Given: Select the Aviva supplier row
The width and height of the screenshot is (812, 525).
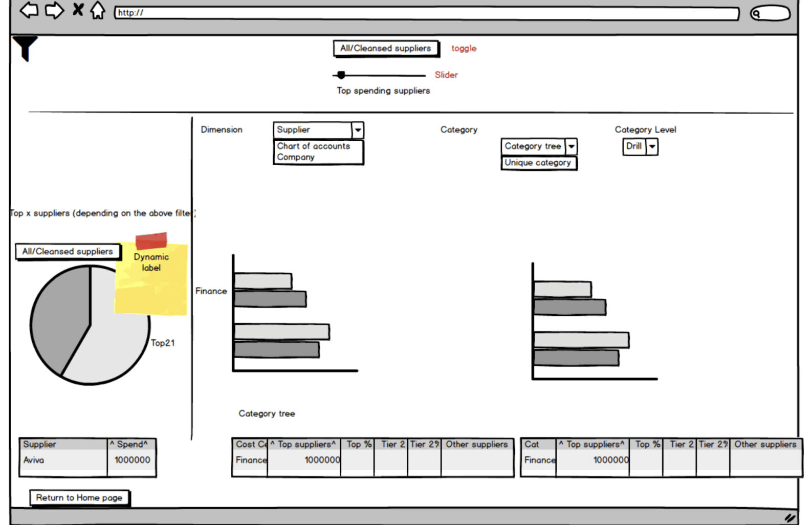Looking at the screenshot, I should click(87, 460).
